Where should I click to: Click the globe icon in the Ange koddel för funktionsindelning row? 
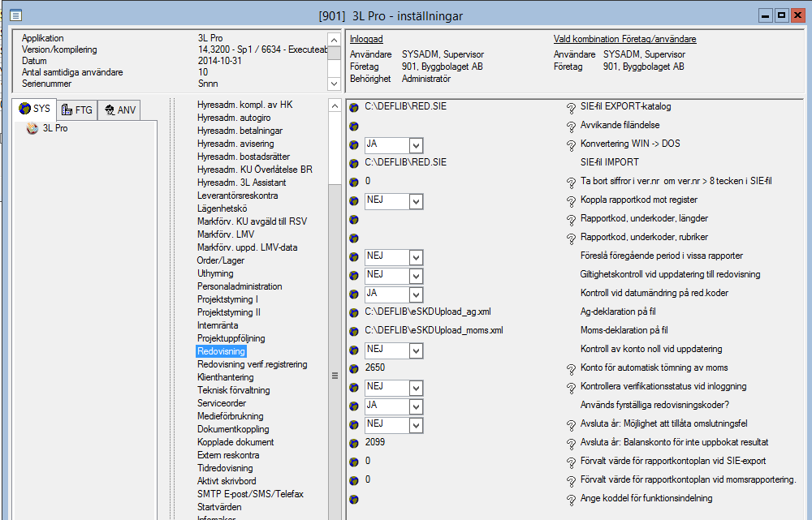(354, 499)
